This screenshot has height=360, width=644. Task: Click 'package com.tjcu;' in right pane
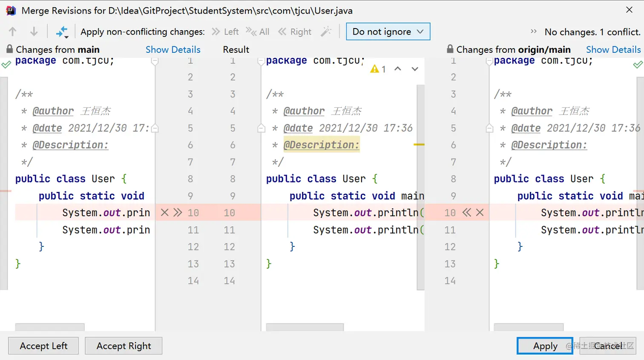tap(543, 61)
